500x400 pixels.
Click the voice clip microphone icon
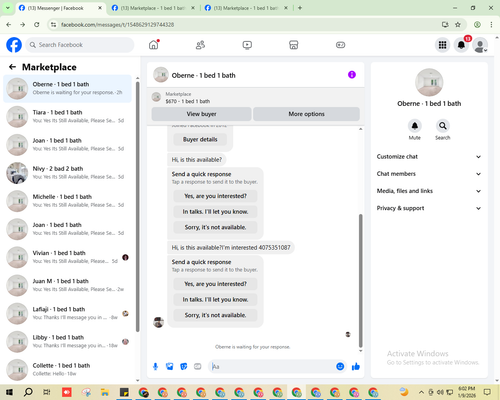tap(155, 367)
